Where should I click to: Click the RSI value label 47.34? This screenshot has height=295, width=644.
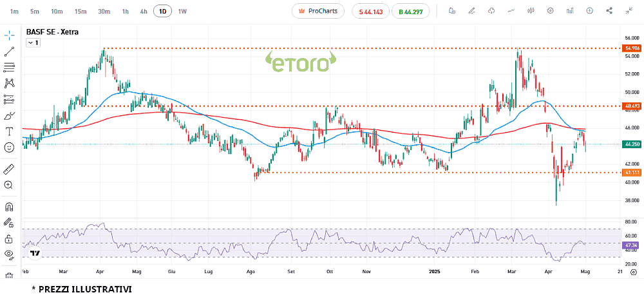tap(631, 245)
